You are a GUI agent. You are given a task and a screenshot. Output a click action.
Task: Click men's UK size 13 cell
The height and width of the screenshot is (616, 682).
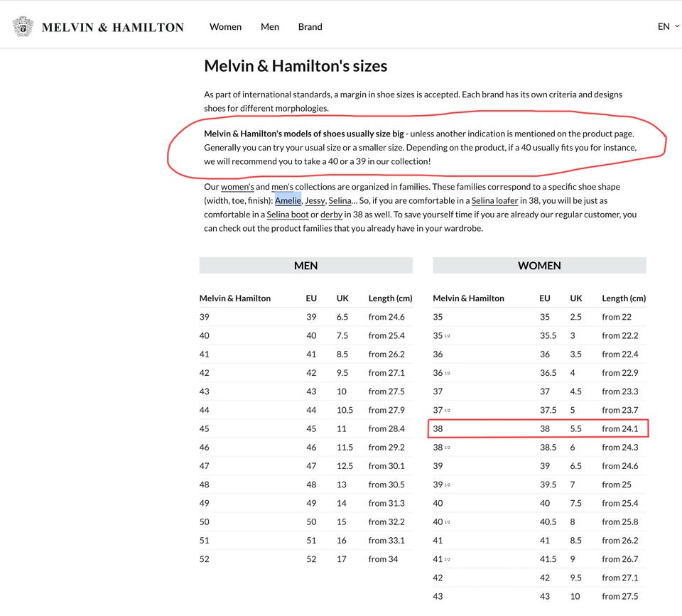click(x=342, y=485)
